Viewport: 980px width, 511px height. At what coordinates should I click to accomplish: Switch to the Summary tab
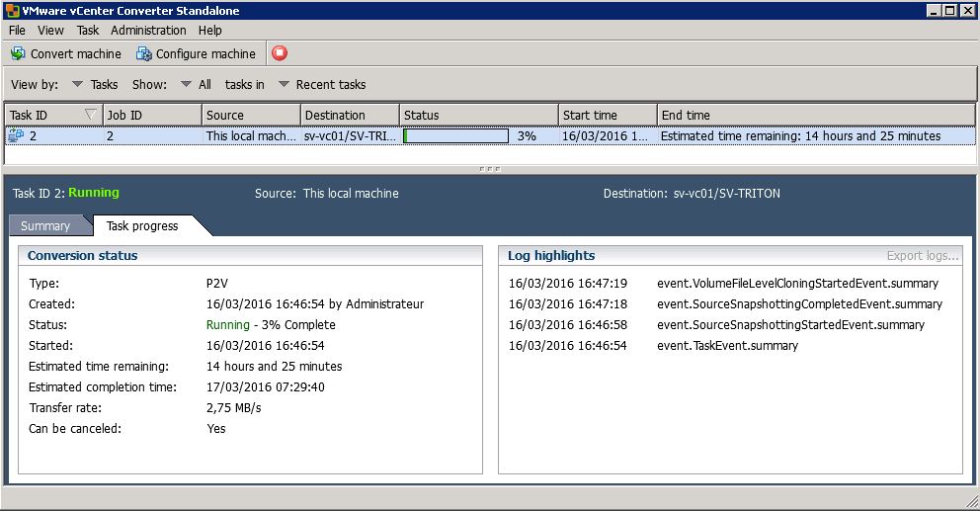(x=45, y=225)
